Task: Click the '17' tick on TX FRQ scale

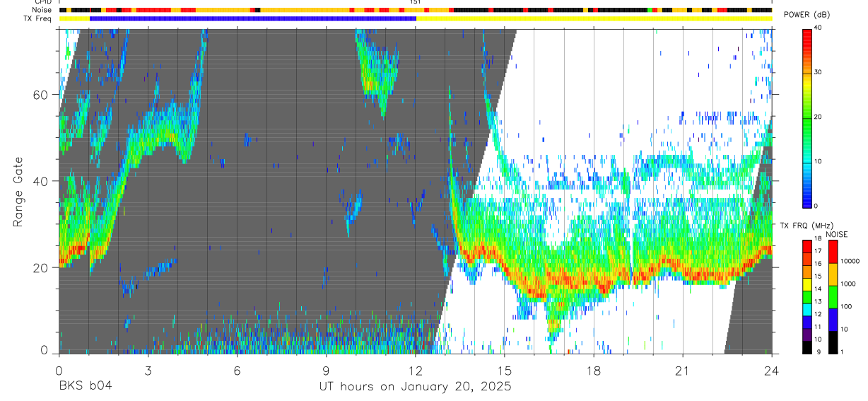Action: [x=819, y=251]
